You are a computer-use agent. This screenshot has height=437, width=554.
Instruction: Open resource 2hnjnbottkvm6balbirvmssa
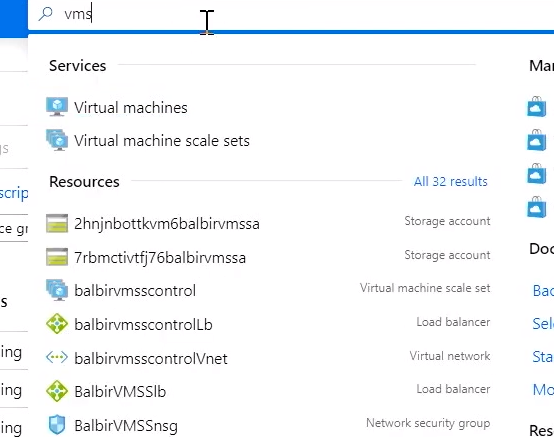pos(167,224)
